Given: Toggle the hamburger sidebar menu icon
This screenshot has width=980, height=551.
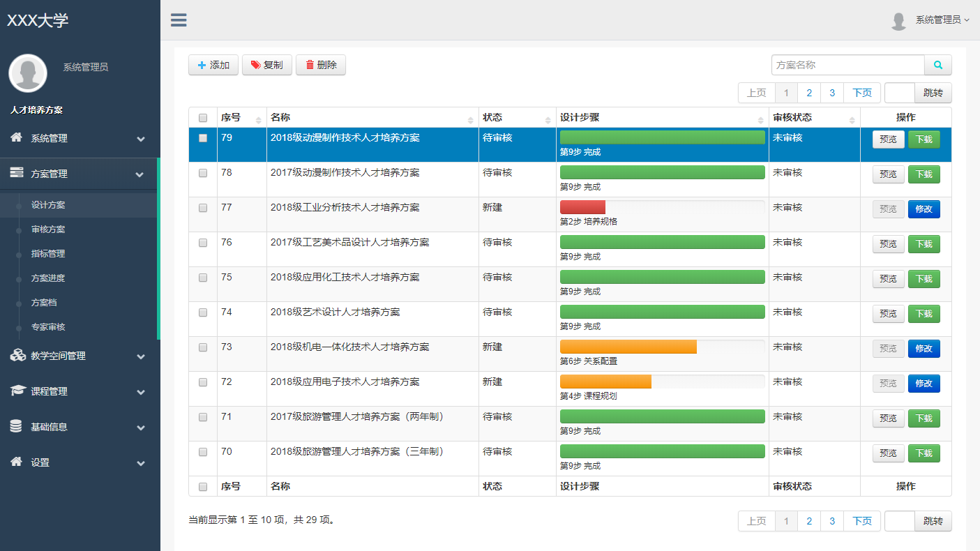Looking at the screenshot, I should (179, 20).
